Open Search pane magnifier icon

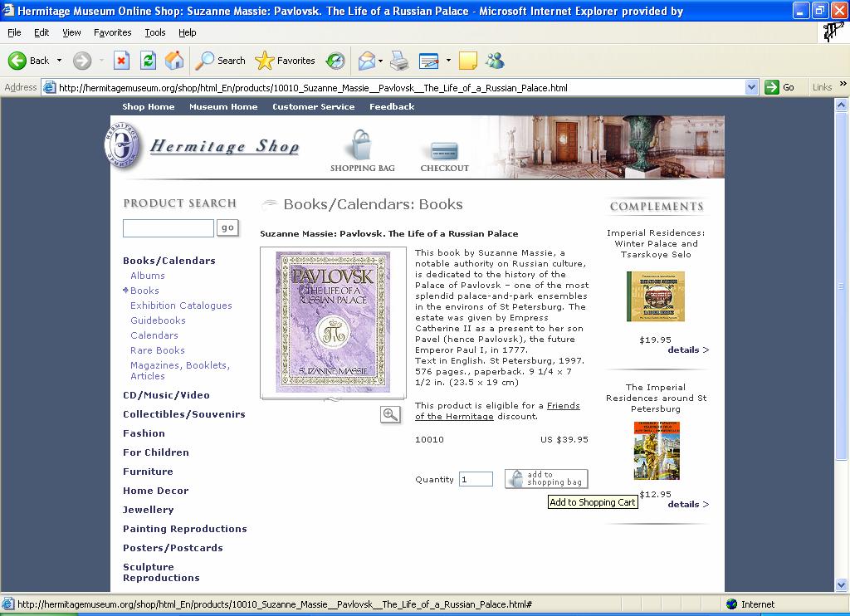point(204,61)
